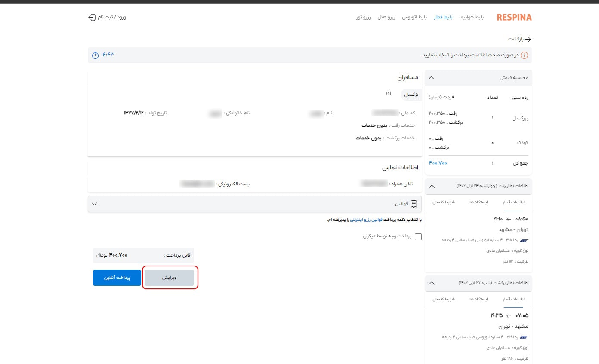Viewport: 599px width, 364px height.
Task: Switch to return 'شرایط کنسلی' tab
Action: pyautogui.click(x=443, y=299)
